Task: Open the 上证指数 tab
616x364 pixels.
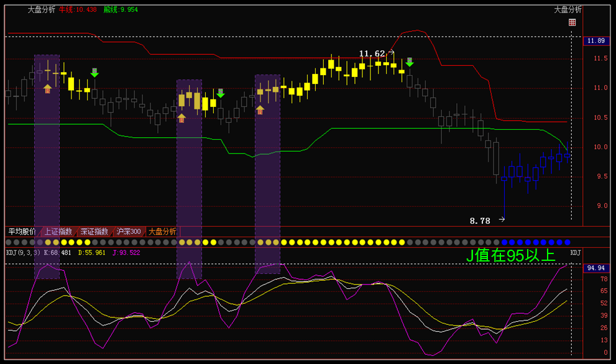Action: pos(58,232)
